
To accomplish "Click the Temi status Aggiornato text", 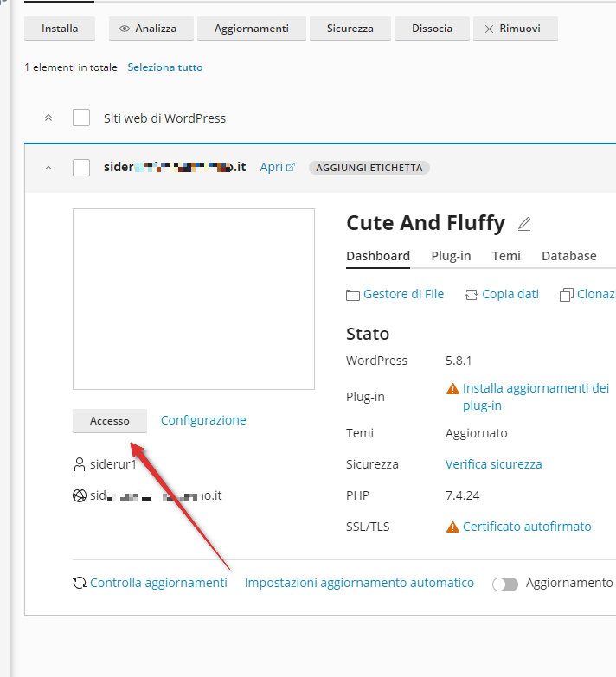I will point(477,433).
